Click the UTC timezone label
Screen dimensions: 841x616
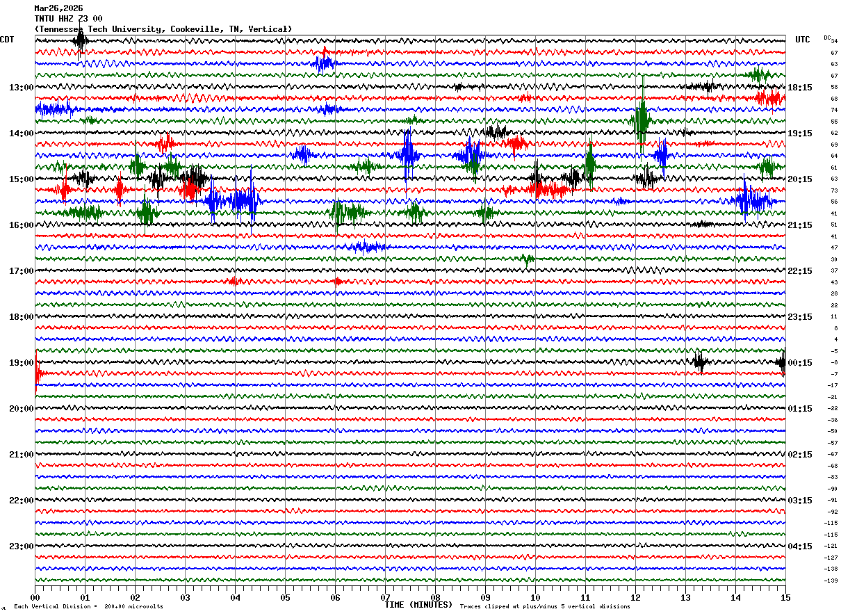coord(803,40)
